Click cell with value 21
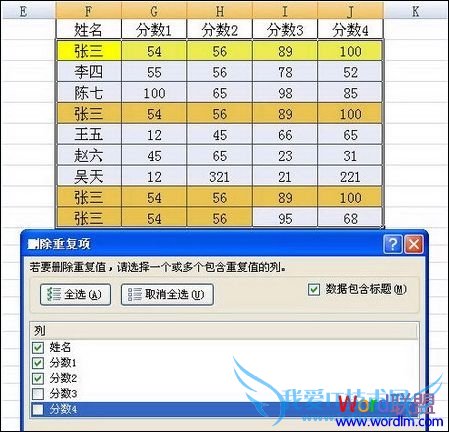The image size is (449, 432). pos(285,177)
